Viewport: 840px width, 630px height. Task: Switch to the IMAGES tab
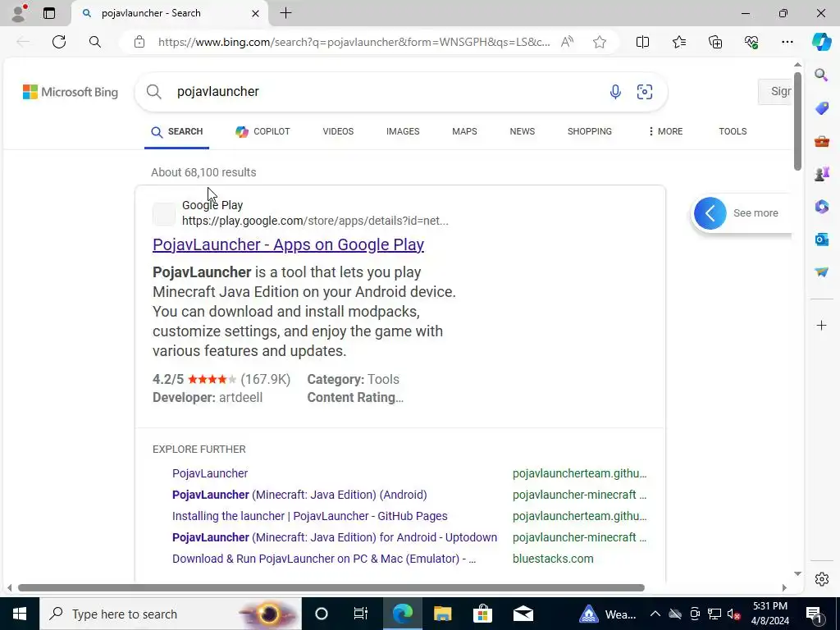(403, 132)
